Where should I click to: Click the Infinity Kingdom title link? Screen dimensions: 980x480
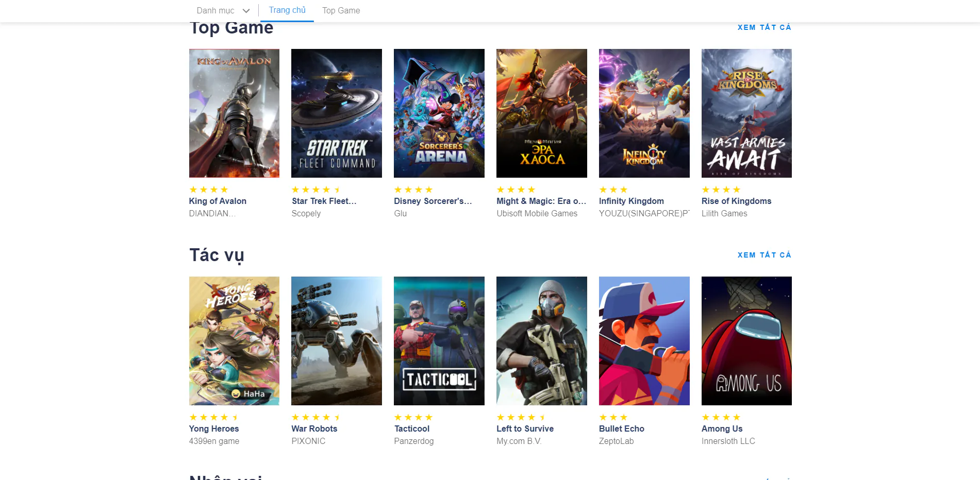[632, 201]
